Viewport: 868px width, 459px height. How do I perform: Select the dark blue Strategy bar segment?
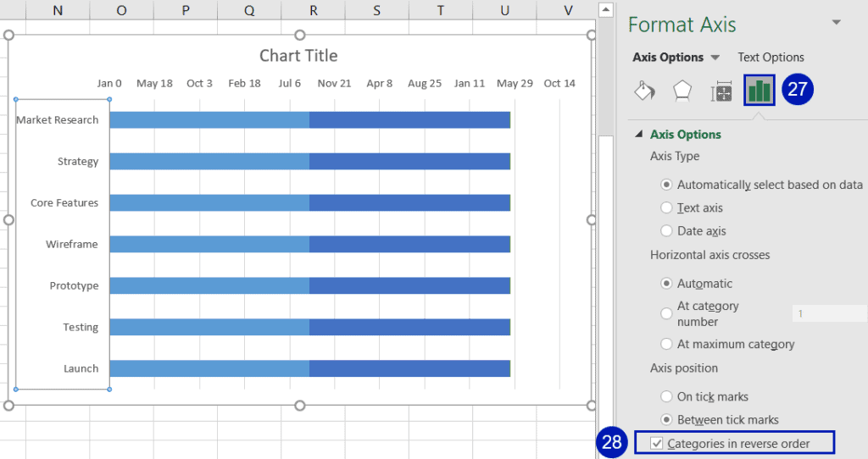tap(409, 162)
